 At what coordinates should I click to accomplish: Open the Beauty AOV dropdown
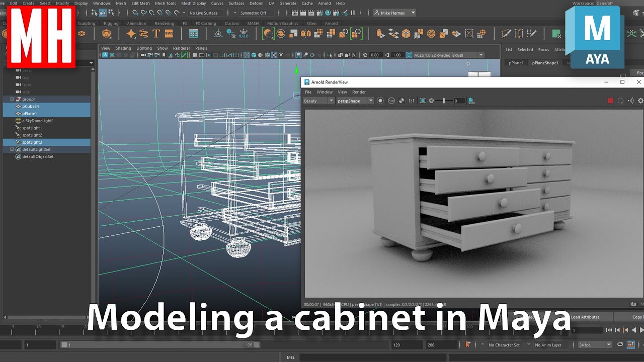click(318, 101)
